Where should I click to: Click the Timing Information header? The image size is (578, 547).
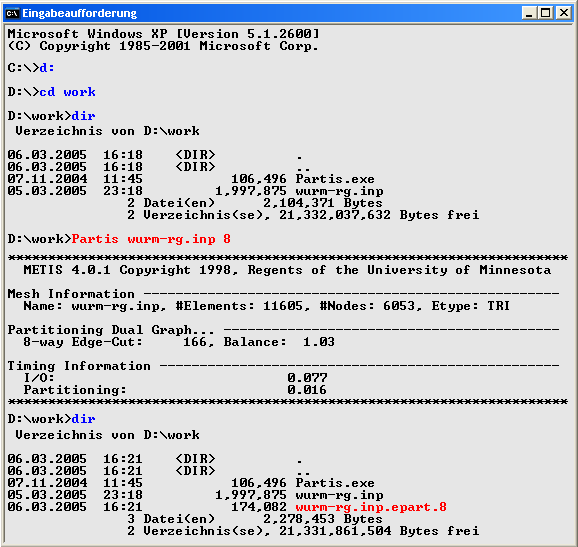coord(79,366)
